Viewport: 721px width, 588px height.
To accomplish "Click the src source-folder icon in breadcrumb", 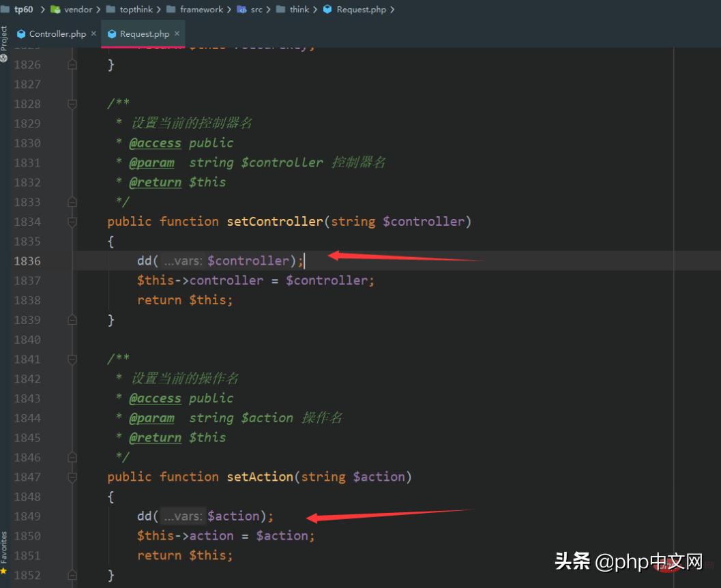I will pyautogui.click(x=241, y=10).
